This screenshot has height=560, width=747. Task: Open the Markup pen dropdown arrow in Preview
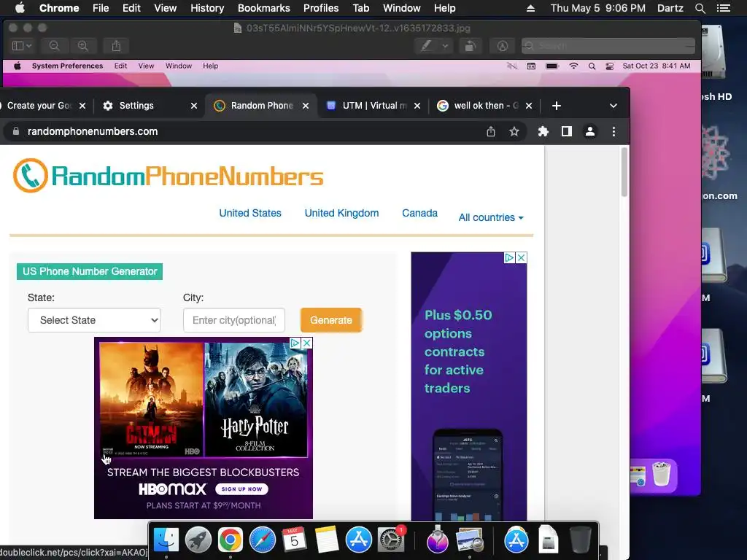click(445, 46)
